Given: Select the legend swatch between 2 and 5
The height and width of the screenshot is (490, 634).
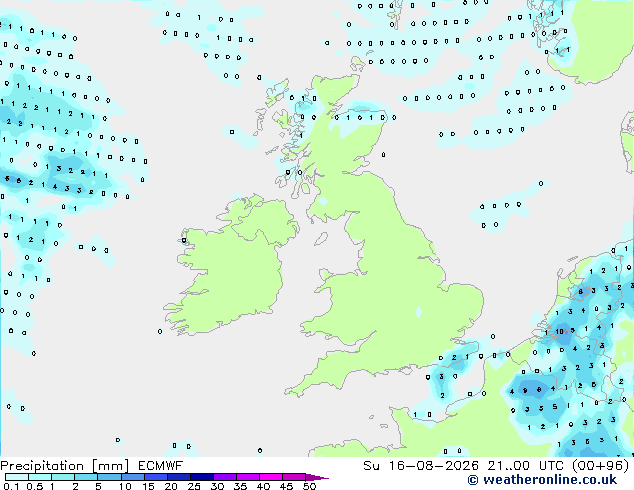Looking at the screenshot, I should pos(86,477).
